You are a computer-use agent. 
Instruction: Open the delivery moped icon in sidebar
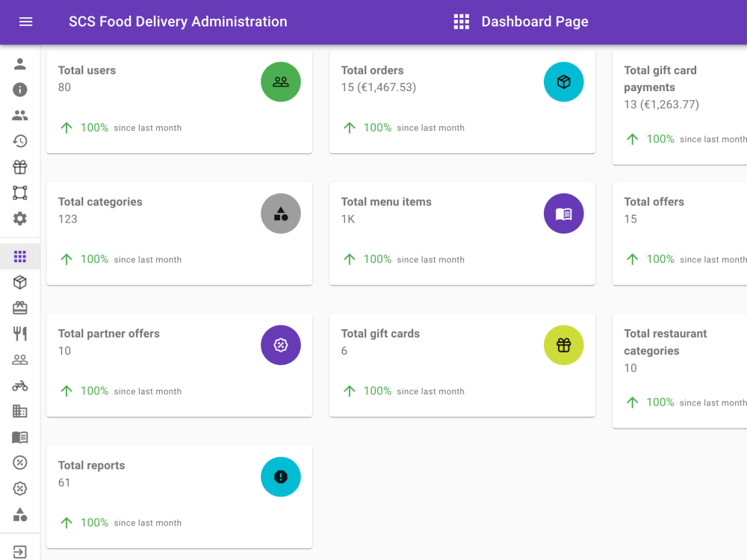[x=20, y=386]
